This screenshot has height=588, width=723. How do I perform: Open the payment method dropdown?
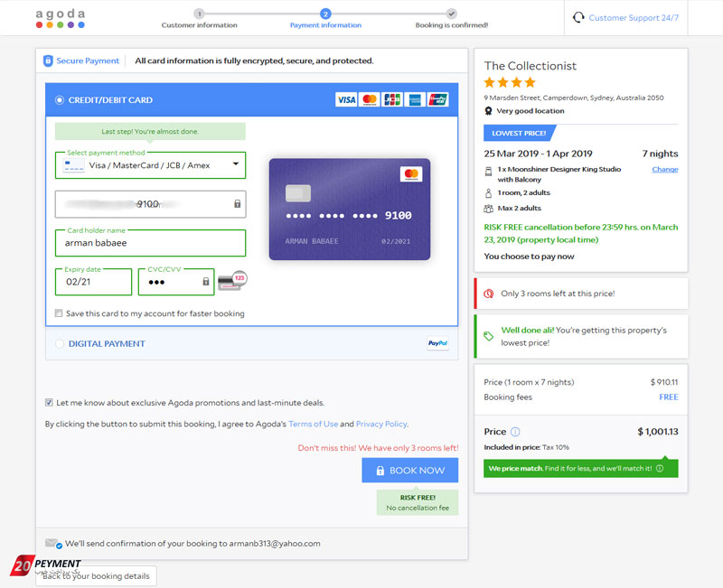[x=150, y=165]
